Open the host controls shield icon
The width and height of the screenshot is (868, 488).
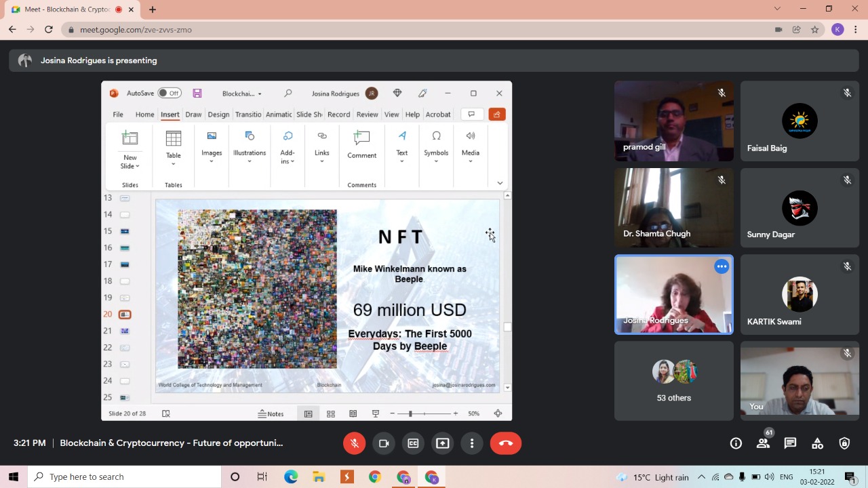[844, 443]
